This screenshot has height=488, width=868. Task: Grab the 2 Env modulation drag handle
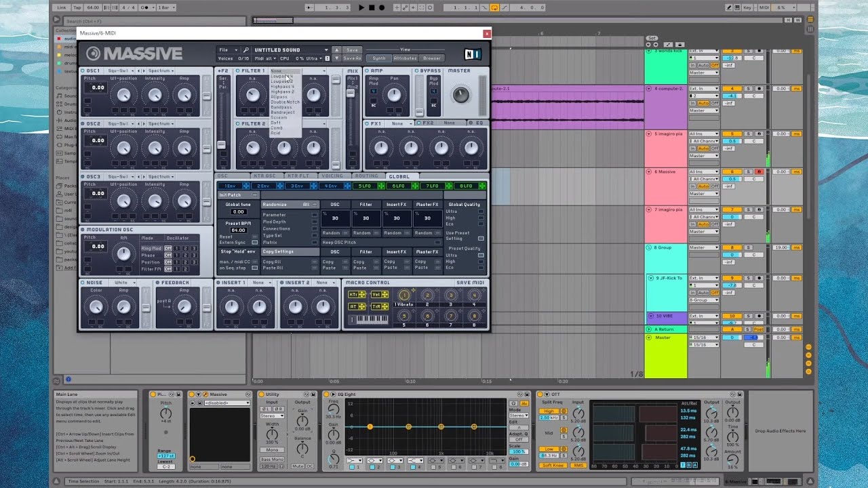(279, 186)
